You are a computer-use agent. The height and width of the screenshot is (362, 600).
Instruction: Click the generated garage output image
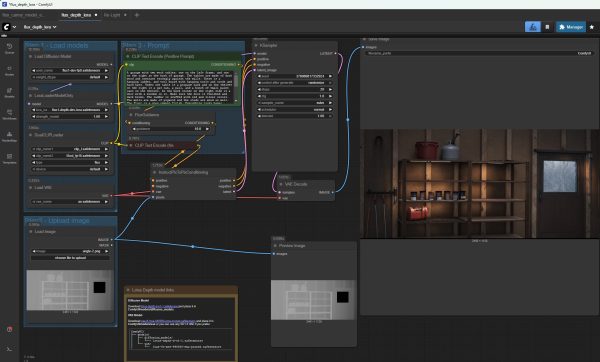tap(480, 184)
